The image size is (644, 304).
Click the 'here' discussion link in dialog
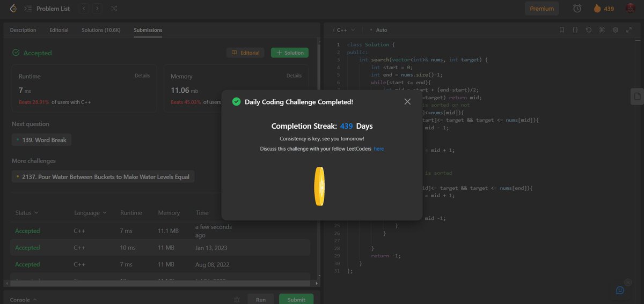coord(379,149)
